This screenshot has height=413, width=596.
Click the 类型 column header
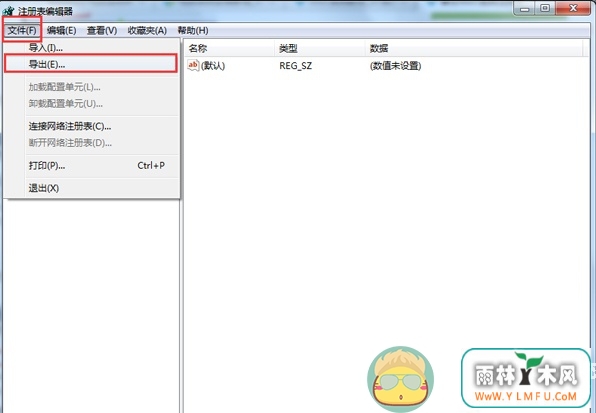click(320, 48)
